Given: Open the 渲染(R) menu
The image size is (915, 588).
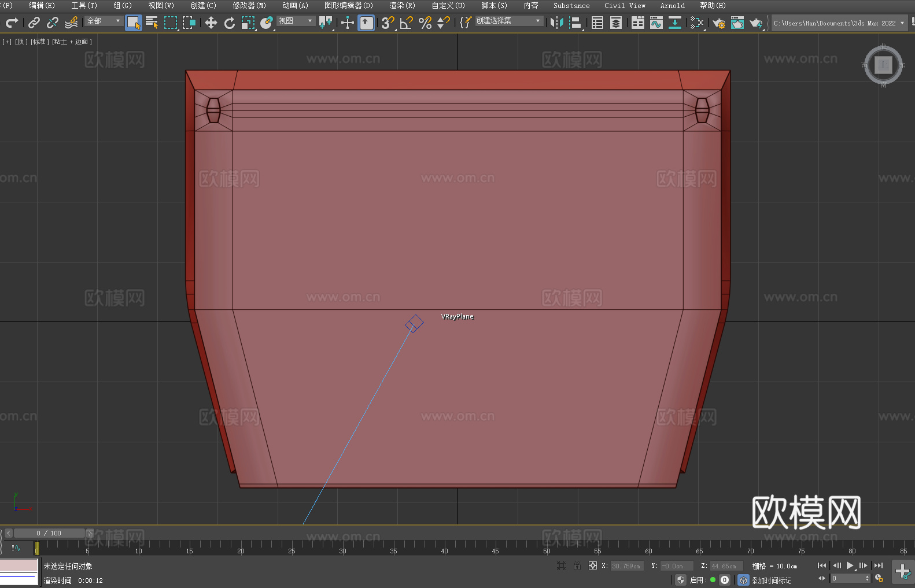Looking at the screenshot, I should pos(403,5).
